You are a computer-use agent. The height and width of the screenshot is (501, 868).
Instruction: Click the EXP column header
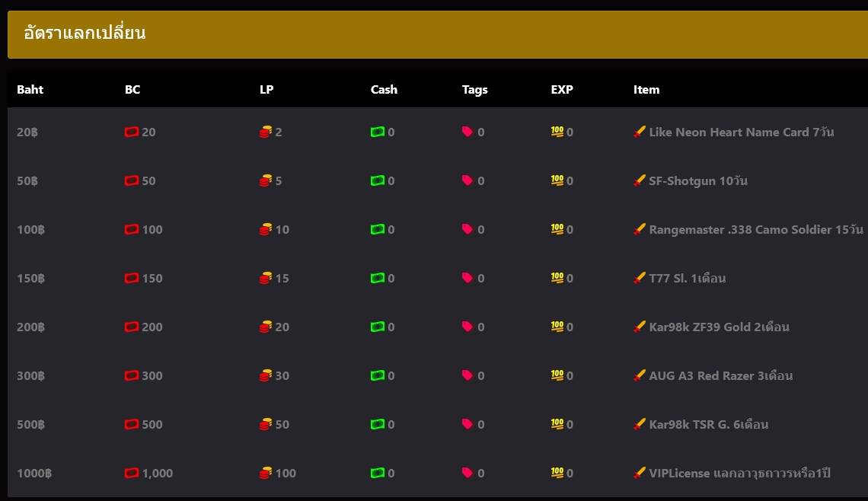[562, 89]
